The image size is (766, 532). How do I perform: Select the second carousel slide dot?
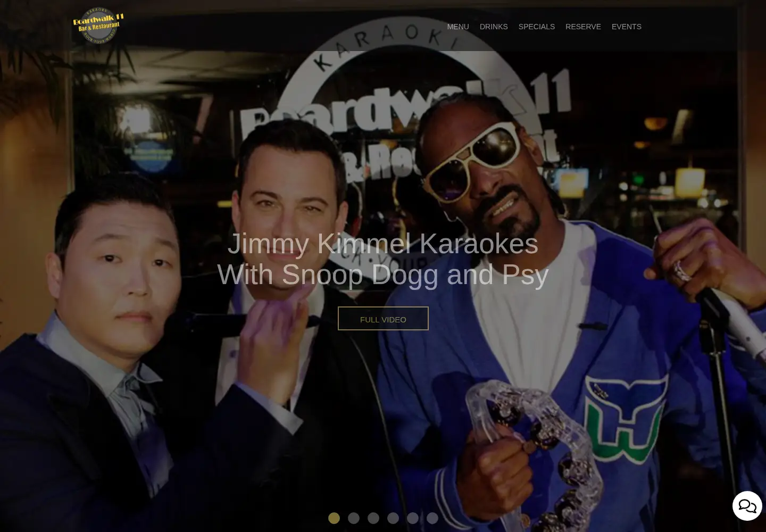coord(354,518)
